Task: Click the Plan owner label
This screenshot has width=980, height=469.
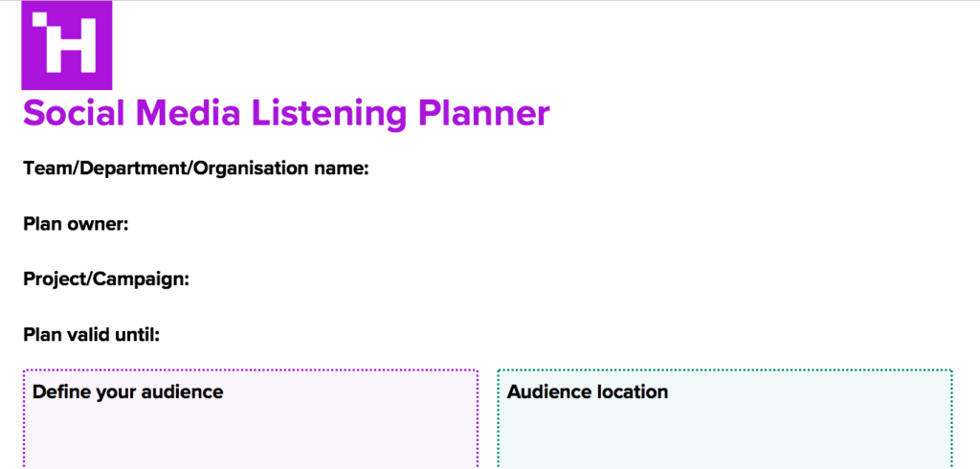Action: pos(76,224)
